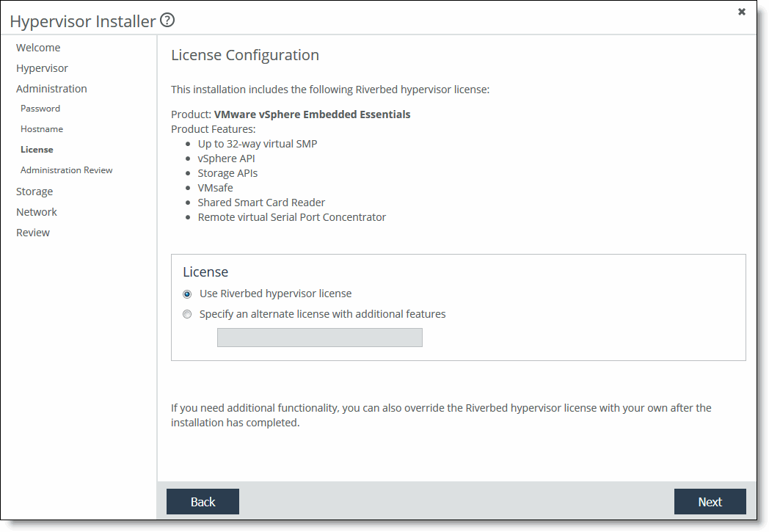Navigate to the Hostname sub-step
Viewport: 769px width, 532px height.
pos(42,129)
